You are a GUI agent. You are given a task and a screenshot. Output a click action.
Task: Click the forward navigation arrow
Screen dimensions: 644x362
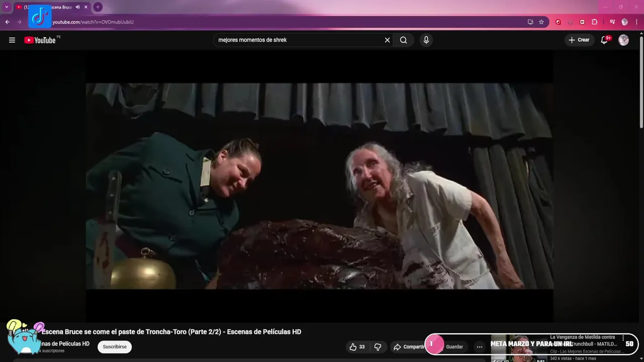coord(20,22)
